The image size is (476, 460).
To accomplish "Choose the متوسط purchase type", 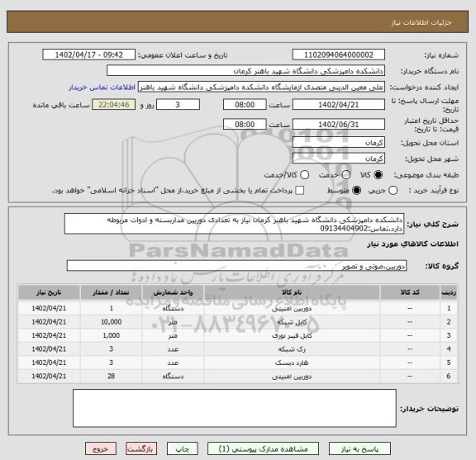I will 356,191.
